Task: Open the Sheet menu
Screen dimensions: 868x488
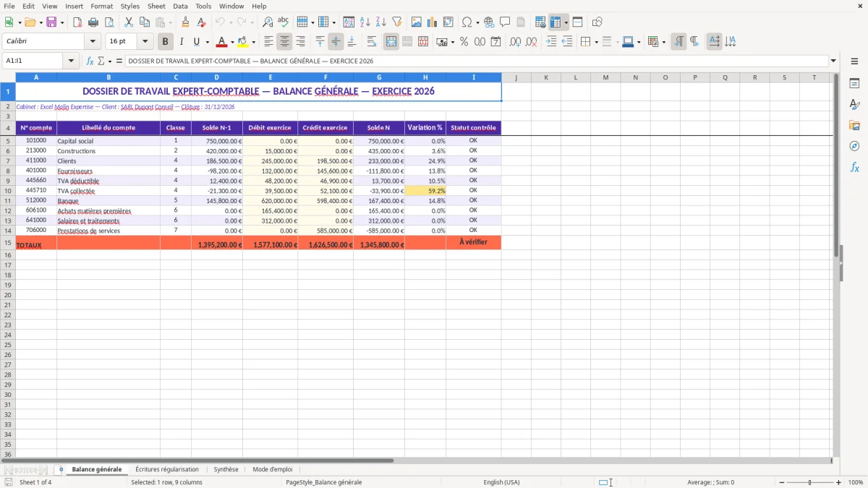Action: tap(156, 6)
